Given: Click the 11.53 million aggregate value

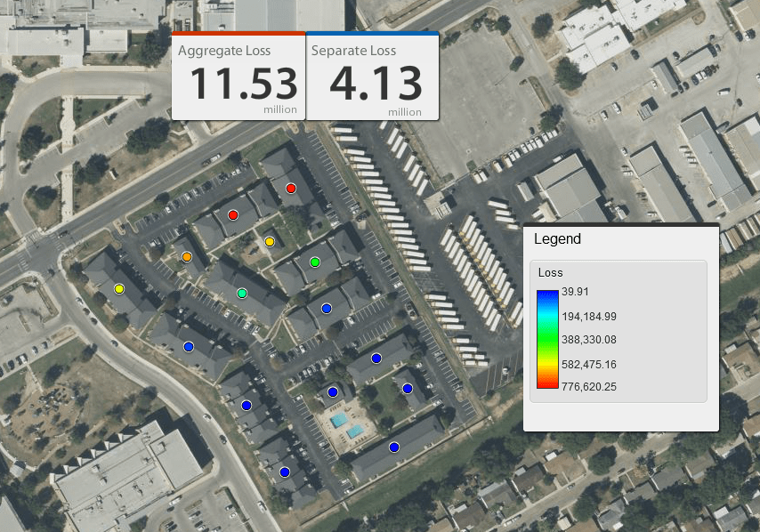Looking at the screenshot, I should point(243,85).
